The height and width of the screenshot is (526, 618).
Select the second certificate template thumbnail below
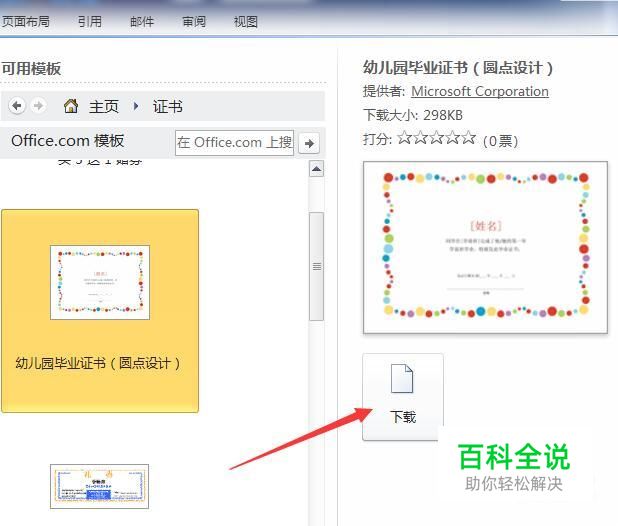tap(99, 487)
